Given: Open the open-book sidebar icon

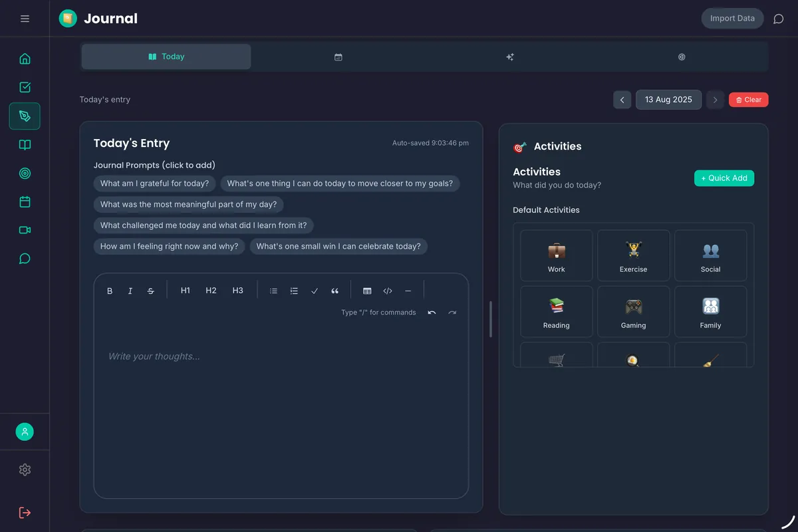Looking at the screenshot, I should pos(25,145).
